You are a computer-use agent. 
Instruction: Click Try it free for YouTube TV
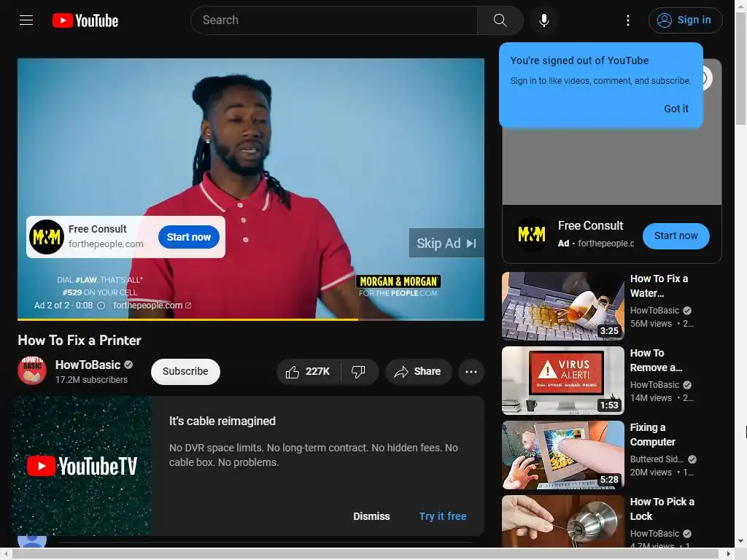pyautogui.click(x=443, y=516)
